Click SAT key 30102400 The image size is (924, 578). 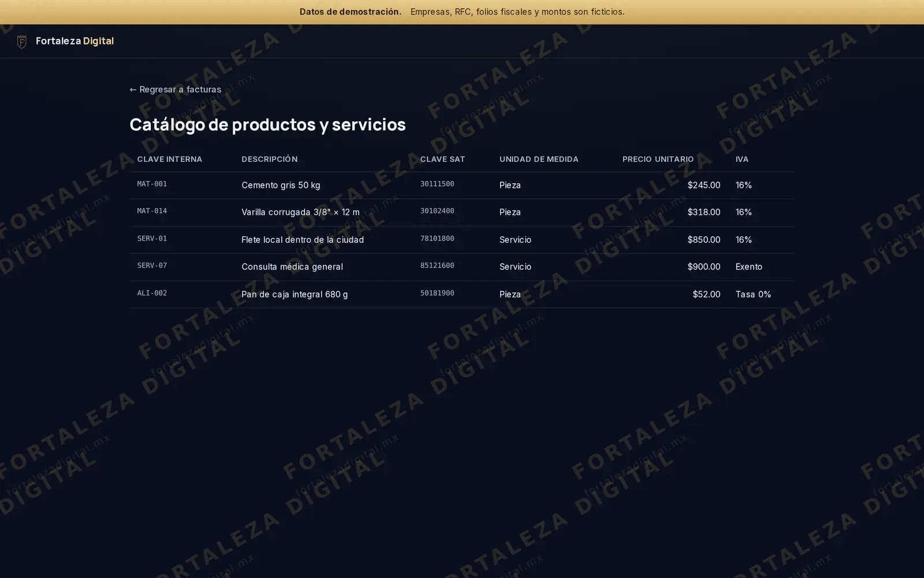(x=437, y=211)
